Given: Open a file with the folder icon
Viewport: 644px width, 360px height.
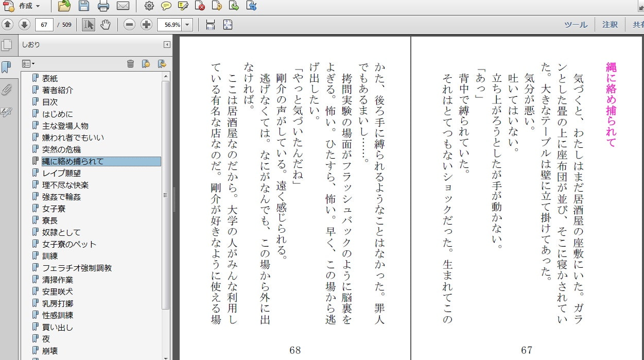Looking at the screenshot, I should coord(64,6).
